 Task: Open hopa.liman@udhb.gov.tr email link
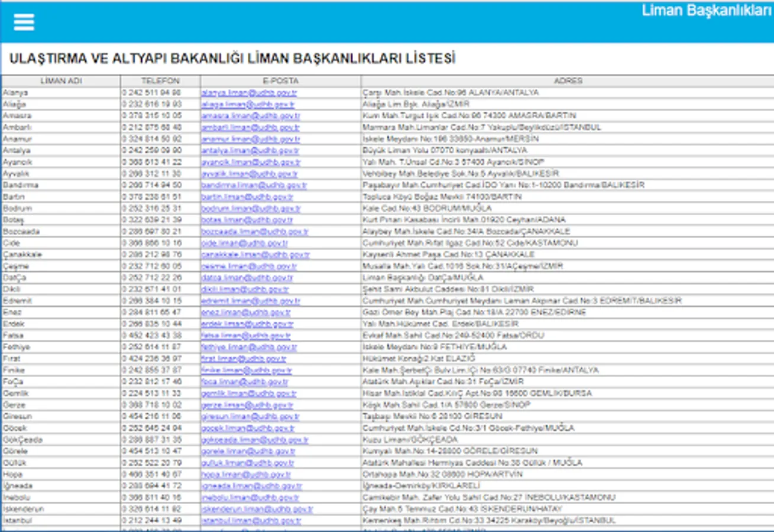coord(246,474)
